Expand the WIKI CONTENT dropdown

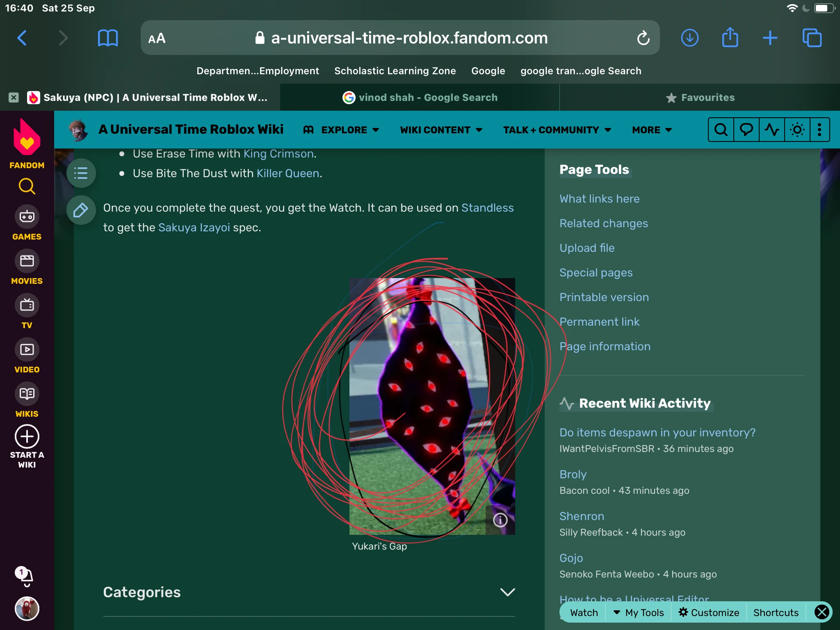coord(441,130)
